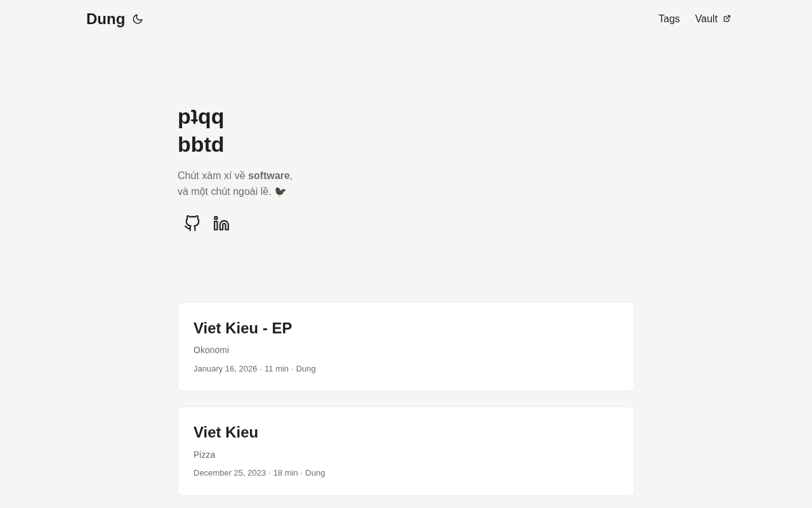The height and width of the screenshot is (508, 812).
Task: Open the LinkedIn profile icon
Action: pos(221,224)
